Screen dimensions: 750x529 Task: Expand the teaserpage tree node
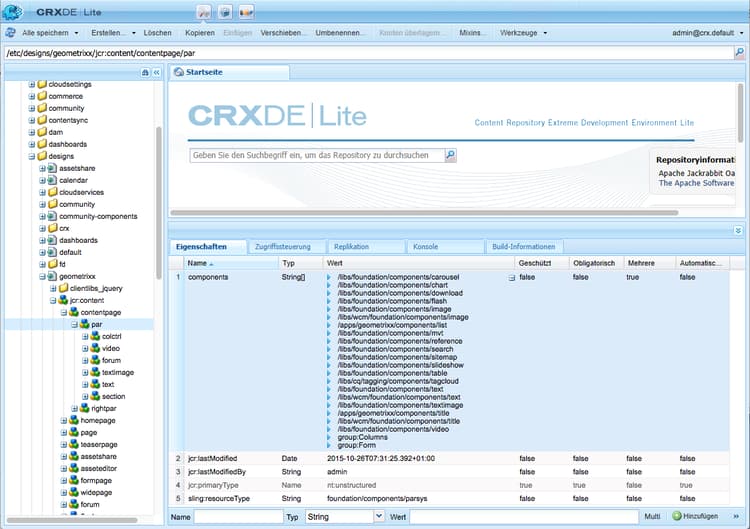click(x=64, y=444)
